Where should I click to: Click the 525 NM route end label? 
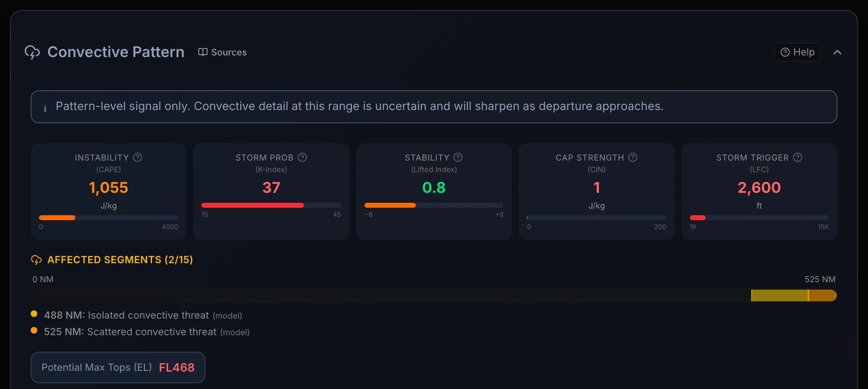820,279
